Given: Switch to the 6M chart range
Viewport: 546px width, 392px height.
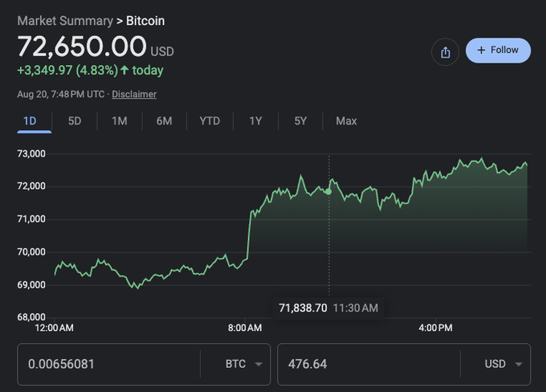Looking at the screenshot, I should pos(164,121).
